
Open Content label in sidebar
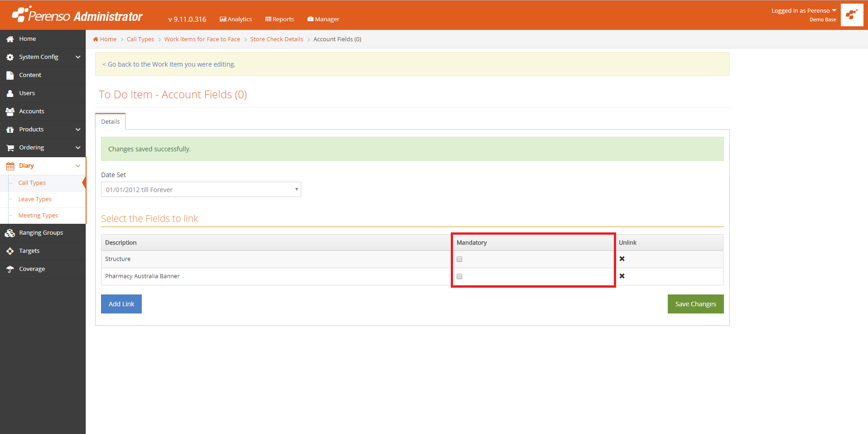30,75
